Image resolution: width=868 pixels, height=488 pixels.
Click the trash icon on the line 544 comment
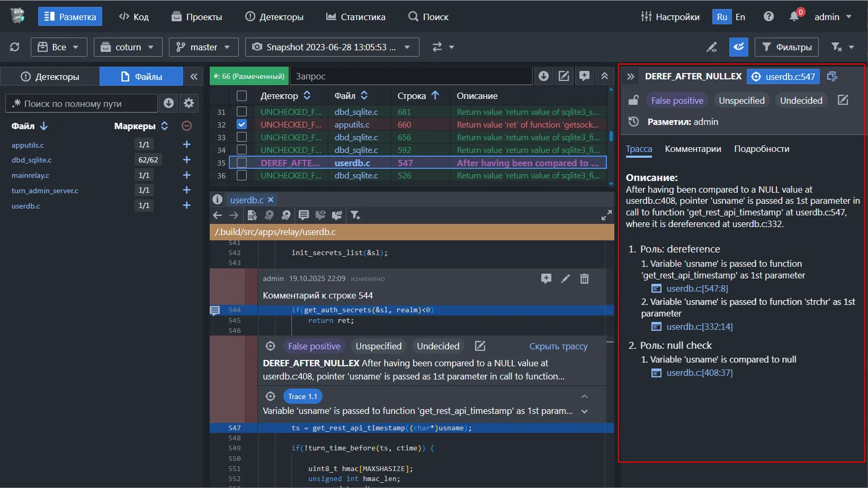point(584,279)
